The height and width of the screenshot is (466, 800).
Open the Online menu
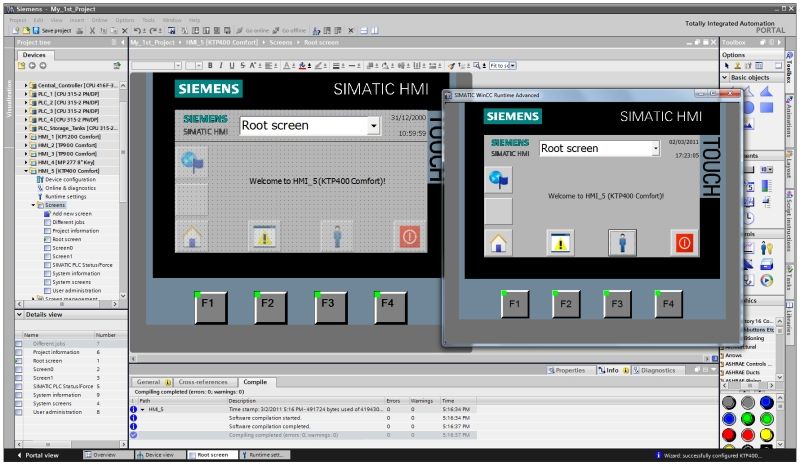pyautogui.click(x=99, y=20)
